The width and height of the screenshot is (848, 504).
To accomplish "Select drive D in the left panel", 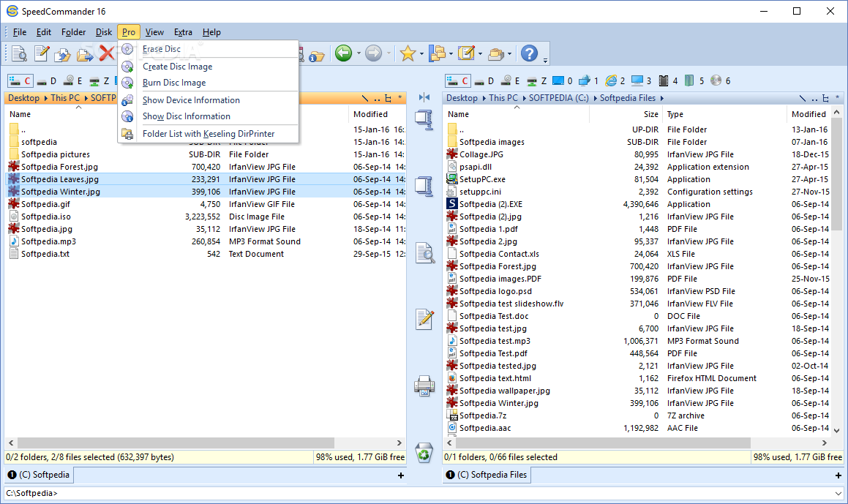I will 47,81.
